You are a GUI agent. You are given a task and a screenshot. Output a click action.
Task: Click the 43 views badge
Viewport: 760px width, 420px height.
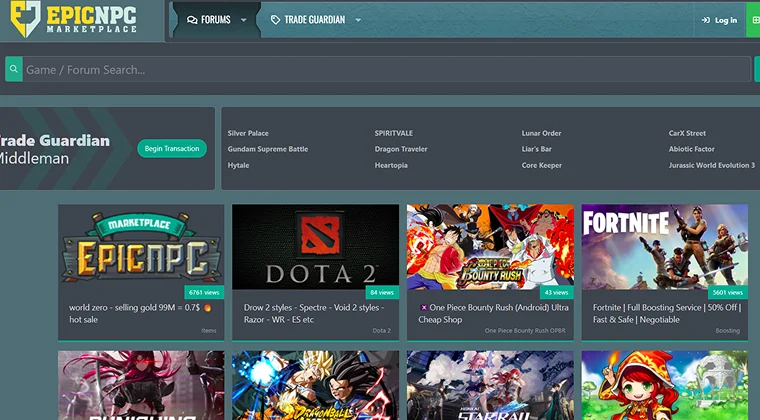pyautogui.click(x=556, y=293)
